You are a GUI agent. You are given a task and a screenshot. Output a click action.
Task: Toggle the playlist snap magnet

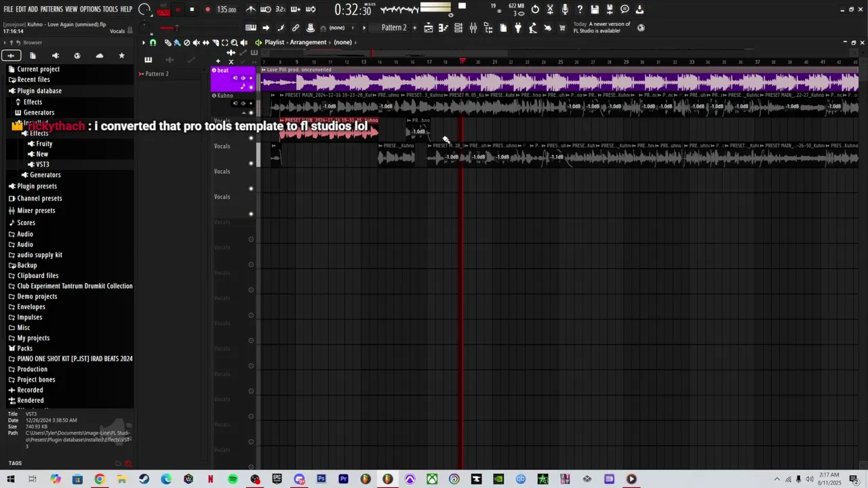[153, 42]
